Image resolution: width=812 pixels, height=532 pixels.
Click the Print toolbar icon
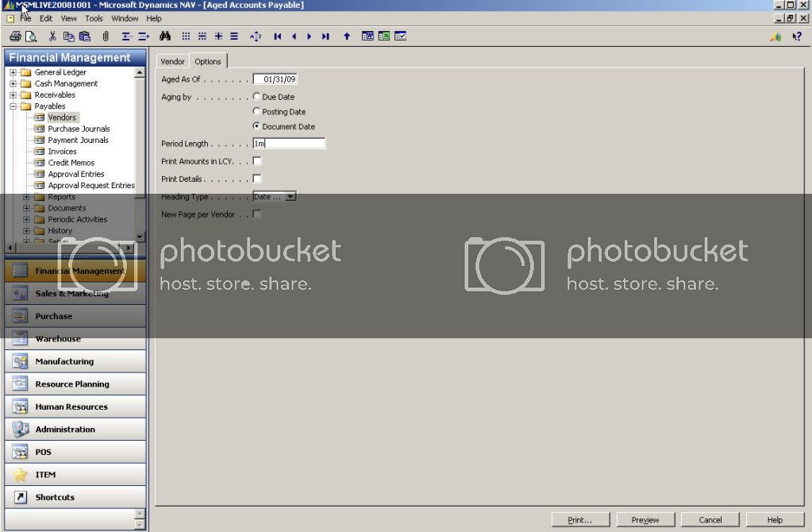15,37
